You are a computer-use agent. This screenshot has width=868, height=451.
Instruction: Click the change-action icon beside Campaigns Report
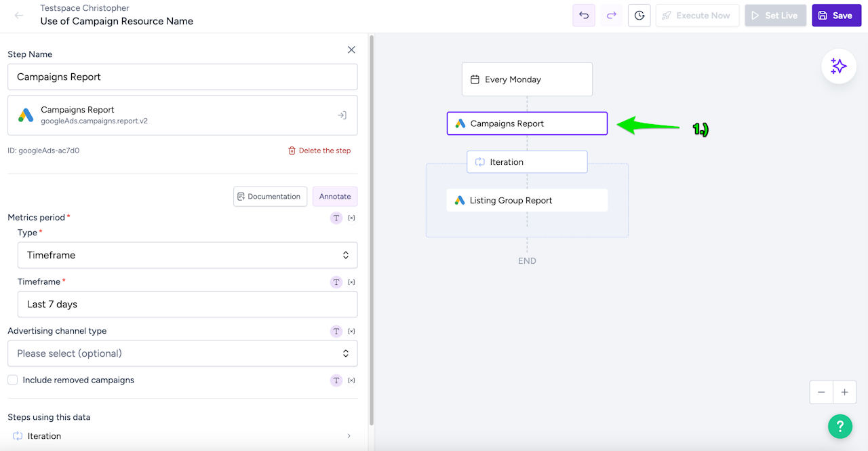click(x=342, y=115)
